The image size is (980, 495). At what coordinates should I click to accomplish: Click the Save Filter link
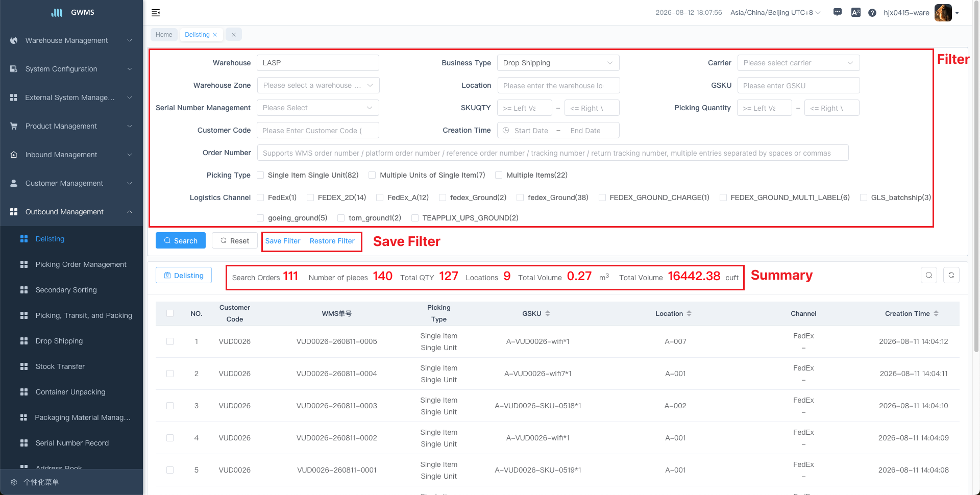pyautogui.click(x=283, y=241)
